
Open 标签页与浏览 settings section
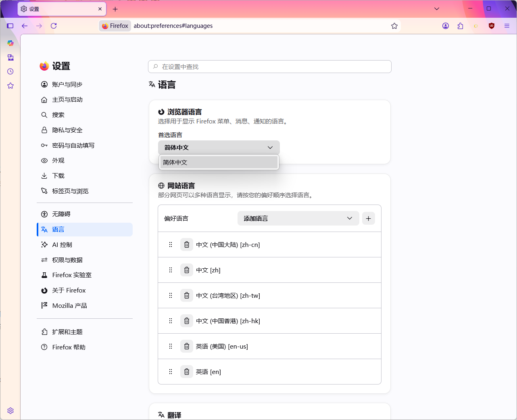pyautogui.click(x=85, y=191)
